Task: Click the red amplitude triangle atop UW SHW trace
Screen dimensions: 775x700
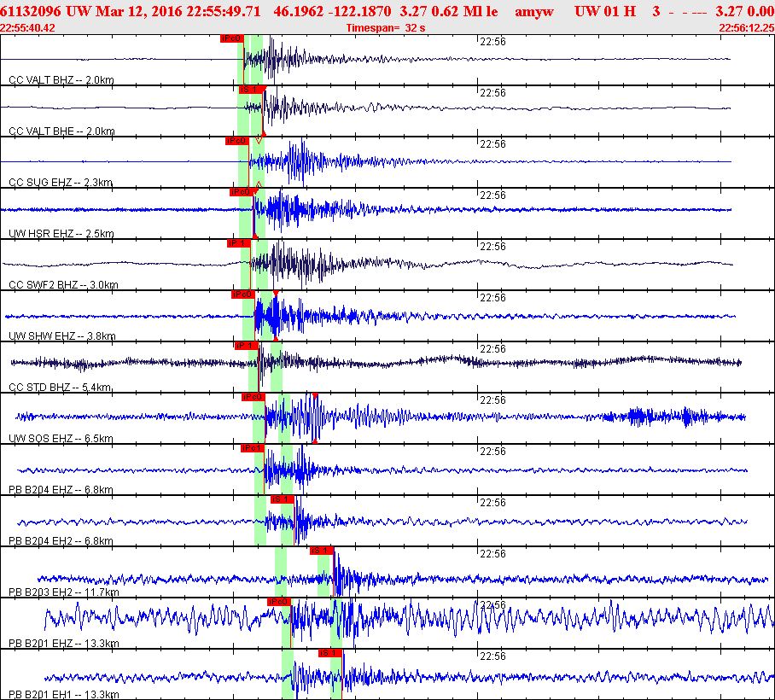Action: click(276, 294)
